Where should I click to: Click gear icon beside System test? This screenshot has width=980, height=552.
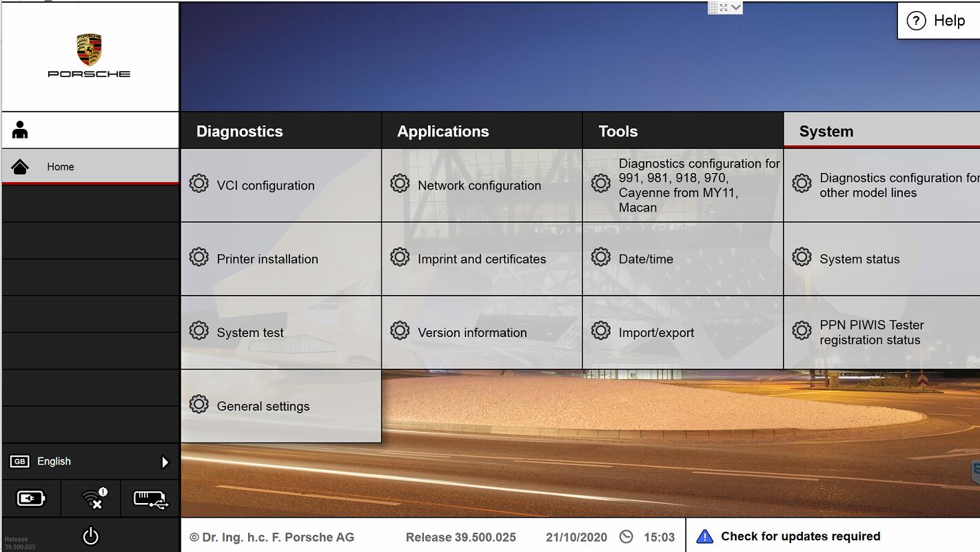coord(198,331)
